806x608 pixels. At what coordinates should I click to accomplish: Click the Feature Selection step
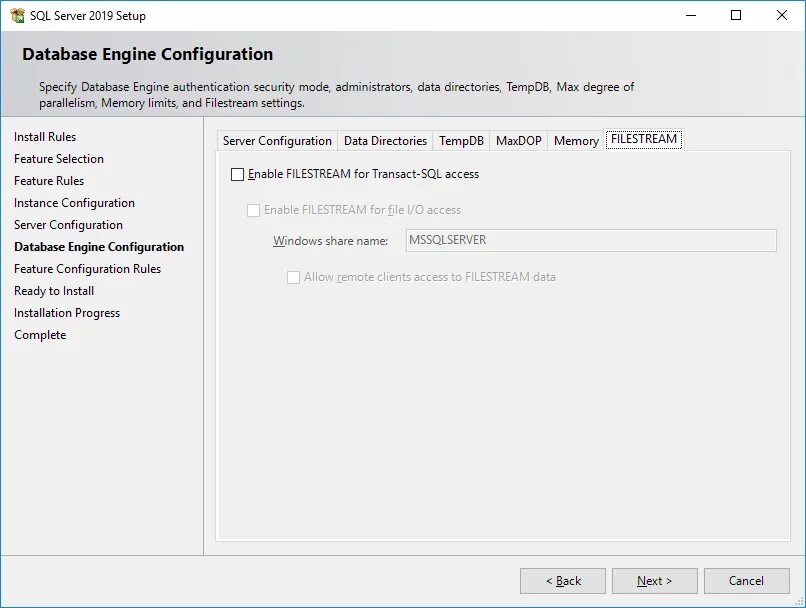tap(59, 159)
